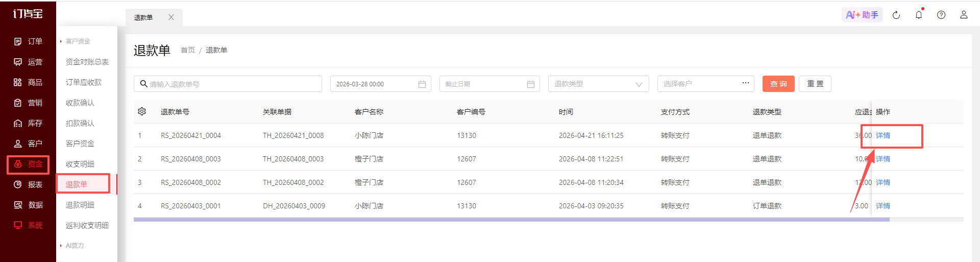Open table column settings gear
The image size is (980, 262).
[x=142, y=111]
